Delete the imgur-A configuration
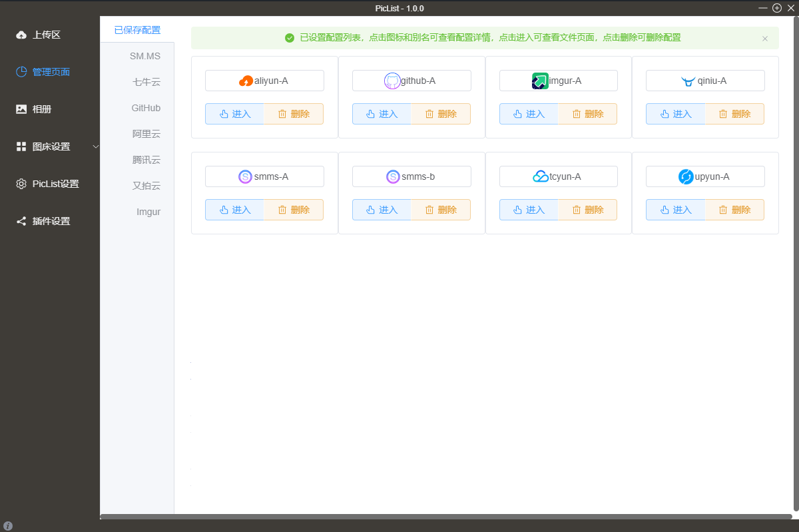The width and height of the screenshot is (799, 532). point(587,114)
